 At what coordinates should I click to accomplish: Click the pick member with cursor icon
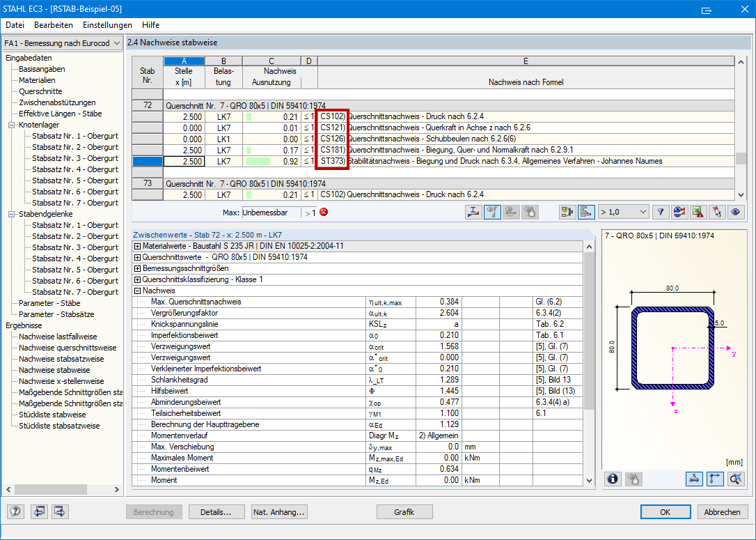click(x=717, y=212)
